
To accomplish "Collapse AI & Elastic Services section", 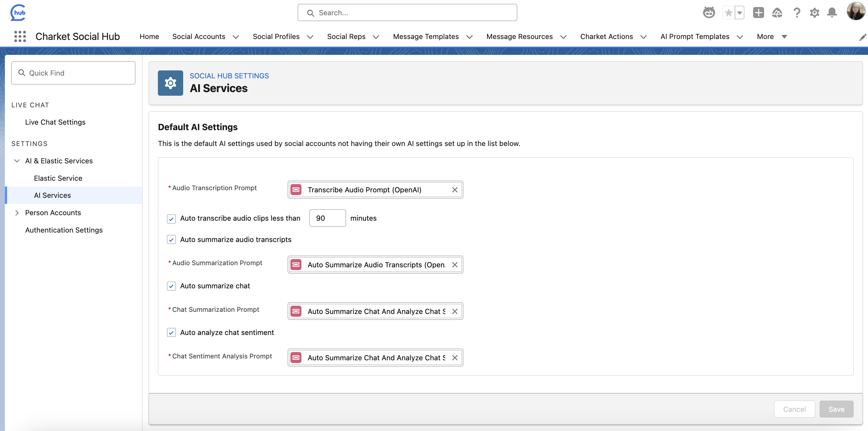I will (x=17, y=161).
